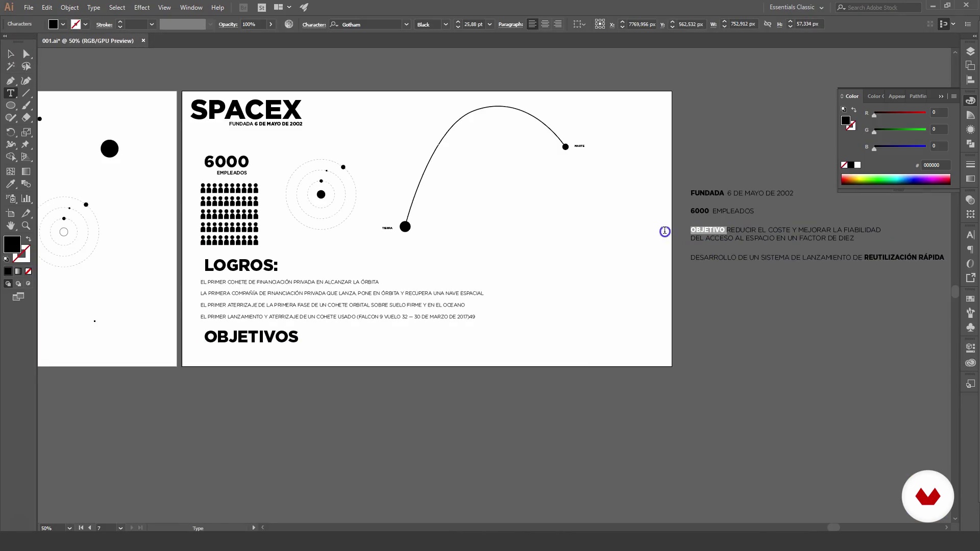Select the Gradient tool
Image resolution: width=980 pixels, height=551 pixels.
point(26,172)
